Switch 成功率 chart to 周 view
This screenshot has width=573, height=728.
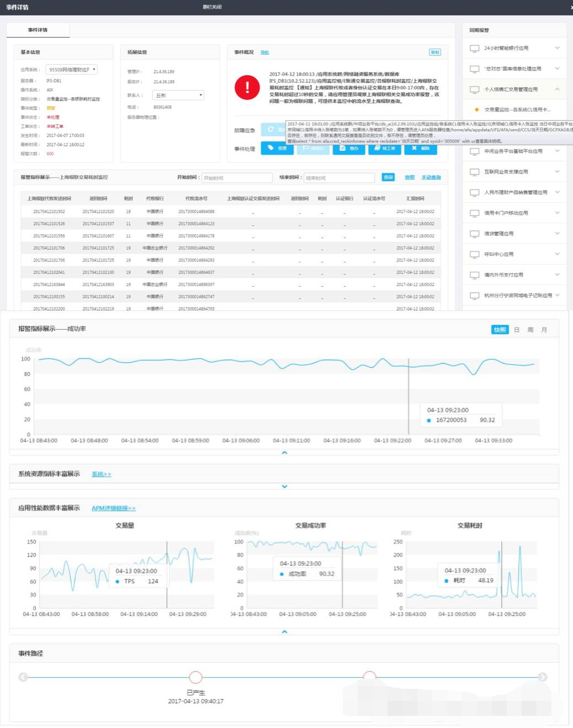530,330
